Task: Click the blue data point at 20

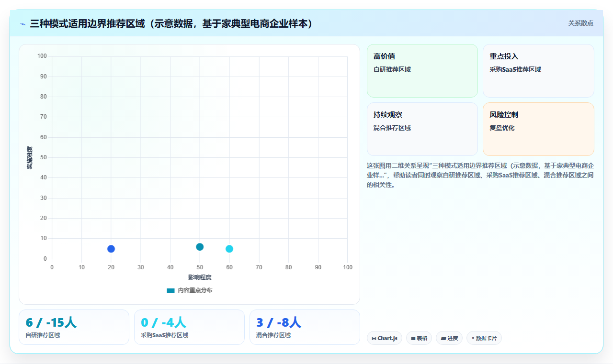Action: pos(111,249)
